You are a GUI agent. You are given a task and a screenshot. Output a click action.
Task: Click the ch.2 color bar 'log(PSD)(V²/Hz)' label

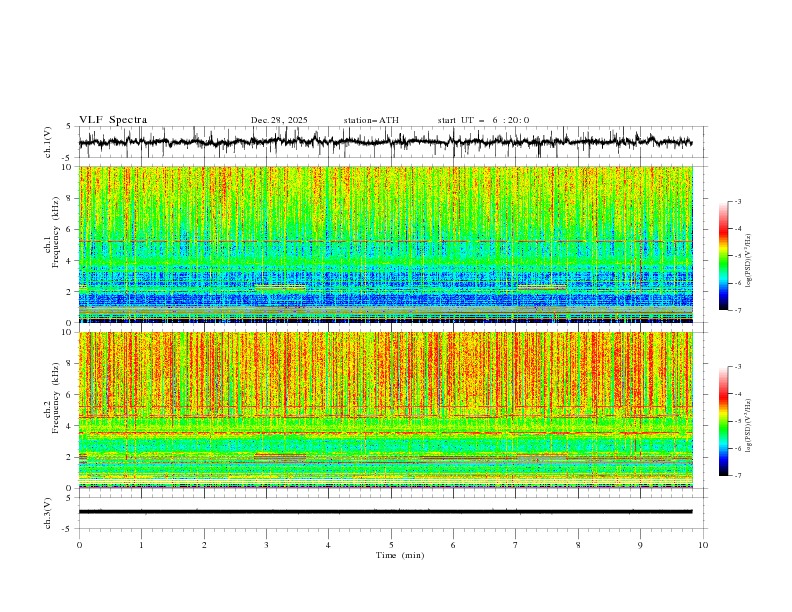coord(749,426)
